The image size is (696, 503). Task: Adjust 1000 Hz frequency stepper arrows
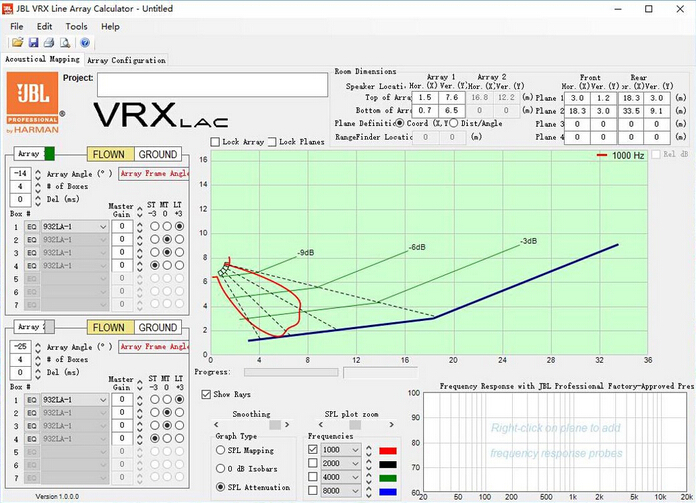click(369, 450)
